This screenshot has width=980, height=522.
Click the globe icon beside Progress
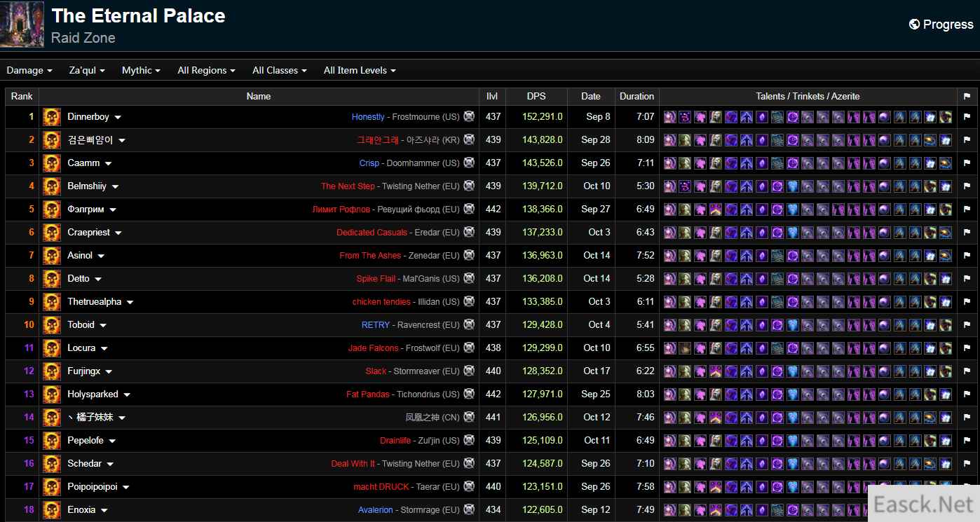point(914,25)
